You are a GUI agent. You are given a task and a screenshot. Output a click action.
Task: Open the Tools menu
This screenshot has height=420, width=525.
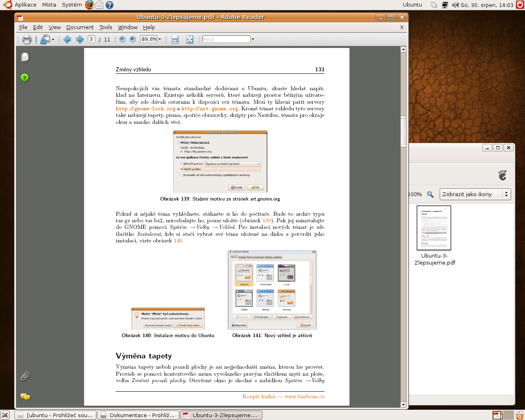105,27
